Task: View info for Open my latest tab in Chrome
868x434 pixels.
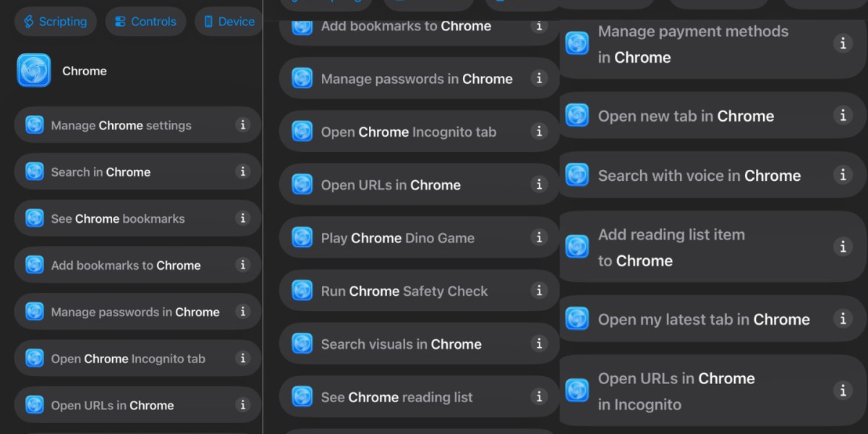Action: point(843,319)
